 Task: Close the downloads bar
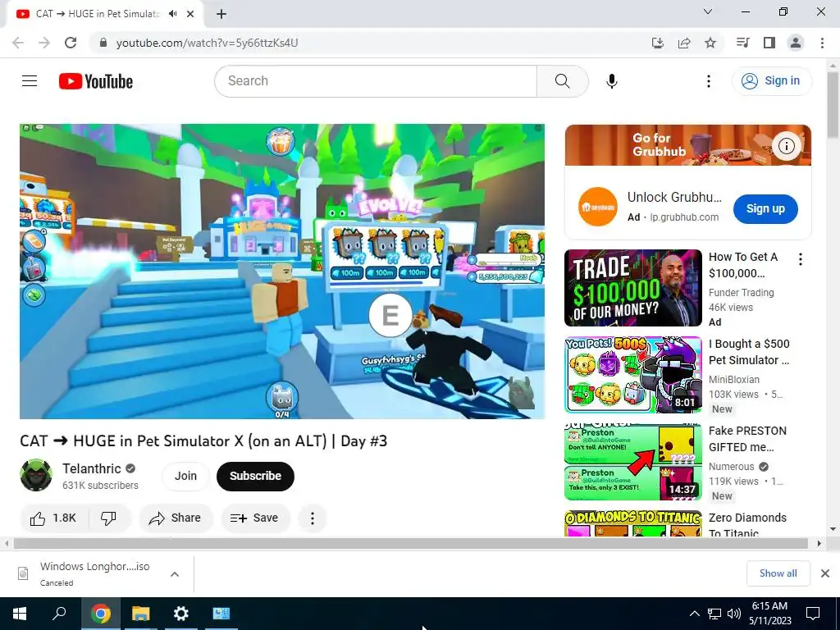[x=825, y=573]
